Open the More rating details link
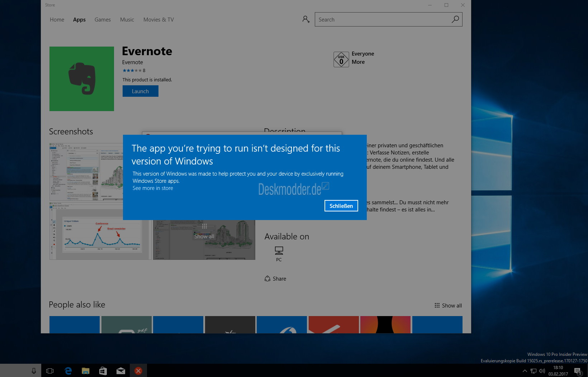This screenshot has width=588, height=377. [358, 62]
